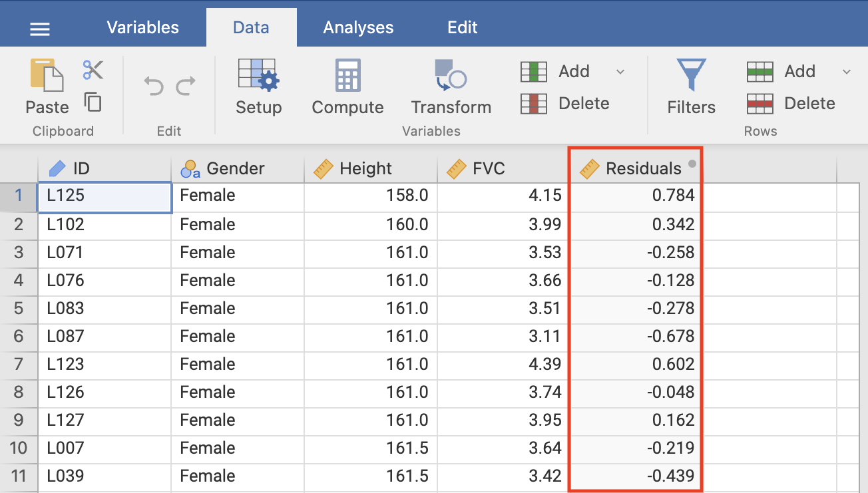Undo the last edit

pyautogui.click(x=154, y=86)
